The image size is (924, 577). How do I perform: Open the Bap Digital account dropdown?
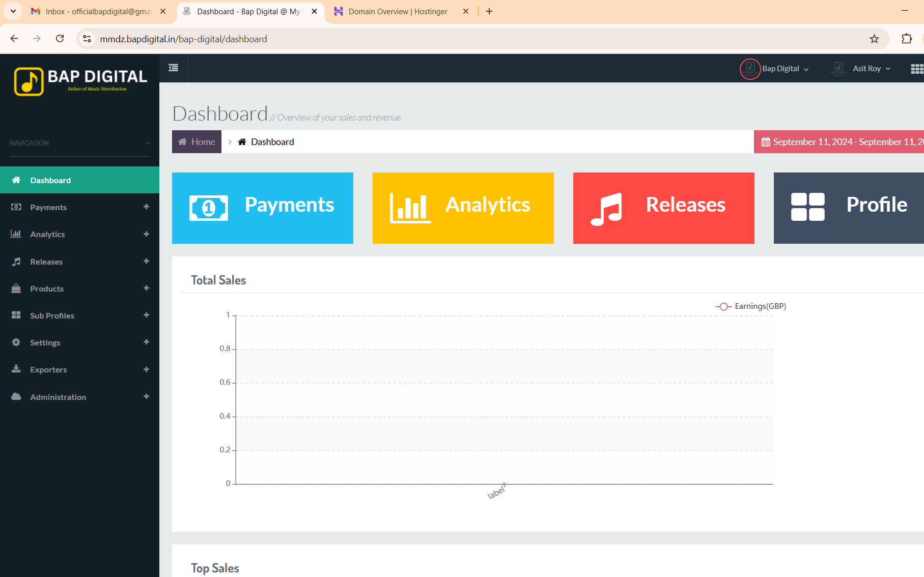785,69
